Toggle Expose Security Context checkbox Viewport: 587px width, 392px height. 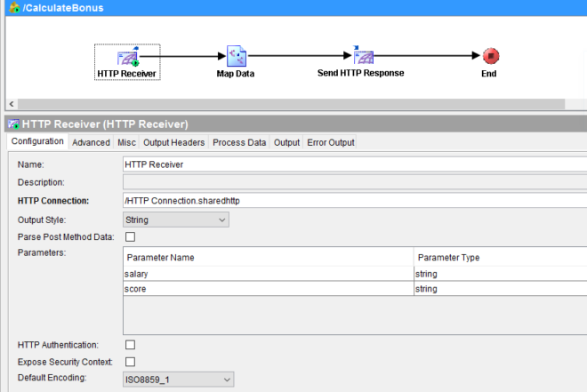click(x=130, y=362)
